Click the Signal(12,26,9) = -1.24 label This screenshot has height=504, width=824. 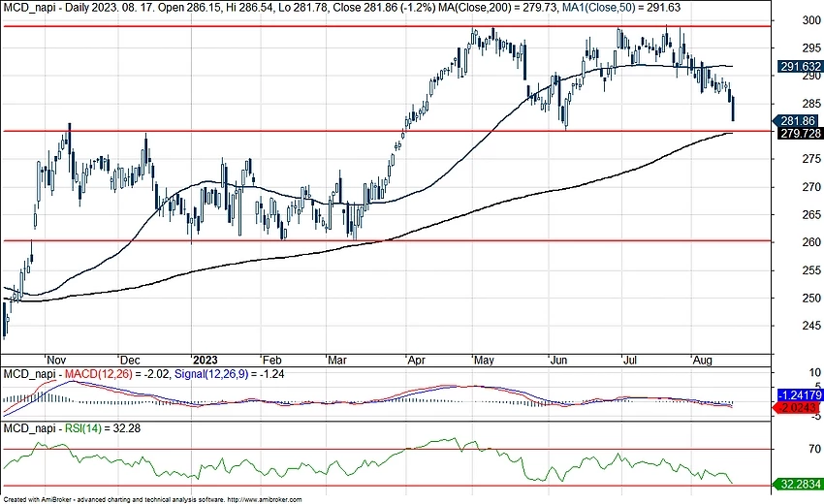(229, 374)
